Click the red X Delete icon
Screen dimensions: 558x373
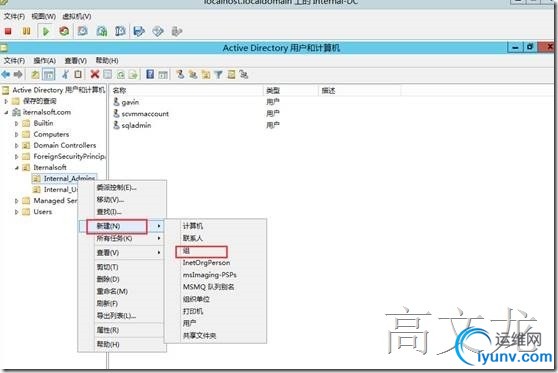click(95, 74)
